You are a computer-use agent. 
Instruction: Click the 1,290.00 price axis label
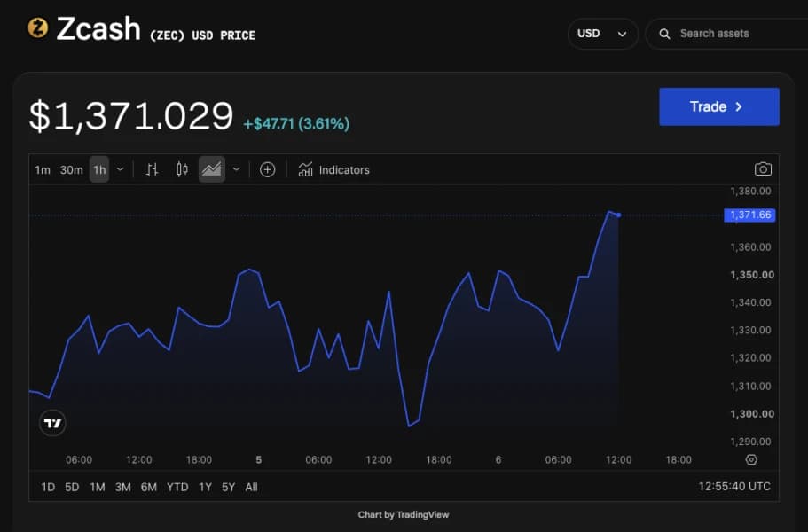tap(751, 442)
